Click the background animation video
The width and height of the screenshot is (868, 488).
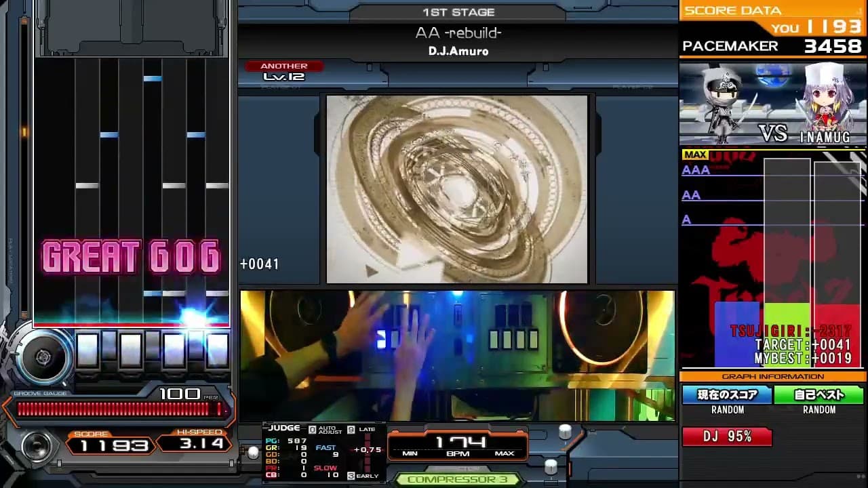(x=457, y=189)
